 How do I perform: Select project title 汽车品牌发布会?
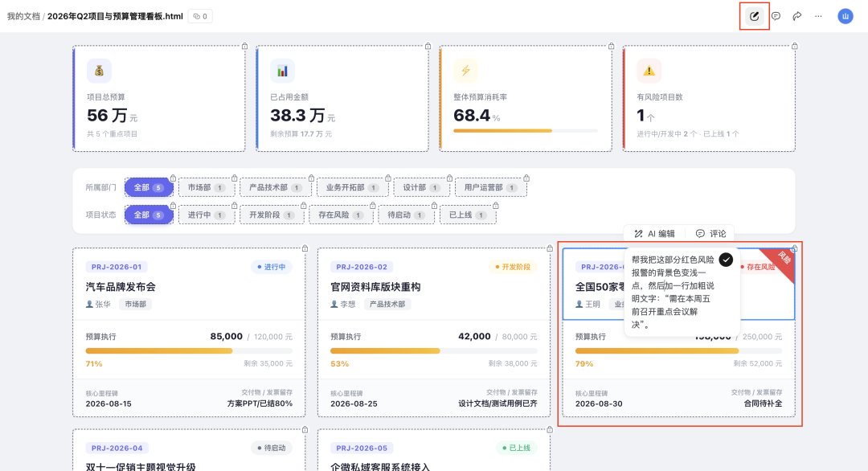[121, 287]
